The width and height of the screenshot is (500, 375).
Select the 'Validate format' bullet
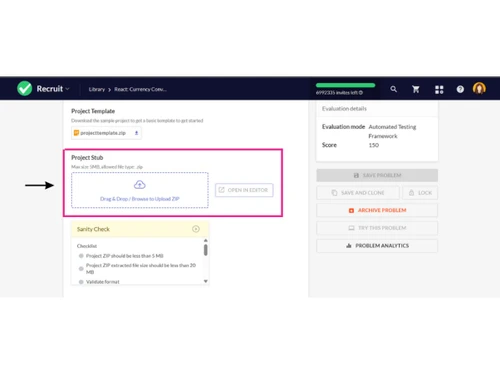pyautogui.click(x=81, y=282)
